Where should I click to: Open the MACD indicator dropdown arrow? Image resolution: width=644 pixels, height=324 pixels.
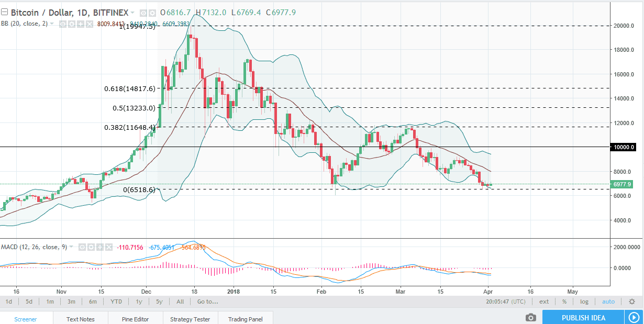[x=71, y=247]
